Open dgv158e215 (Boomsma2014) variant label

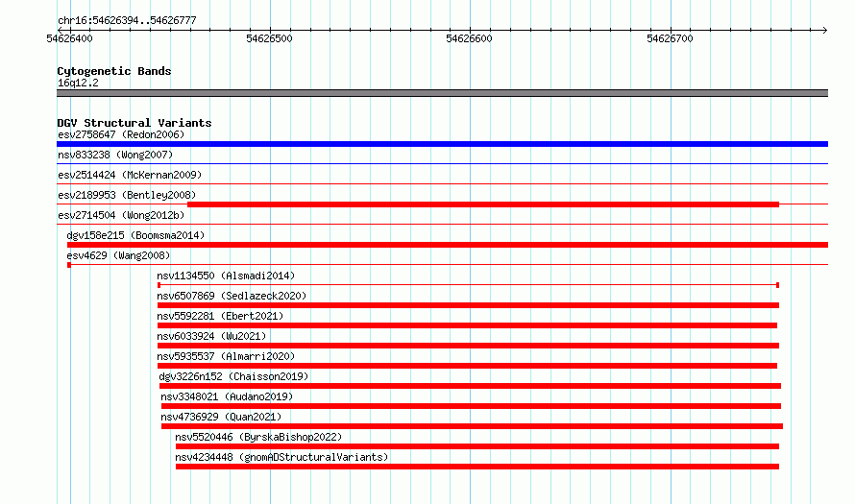[x=135, y=235]
